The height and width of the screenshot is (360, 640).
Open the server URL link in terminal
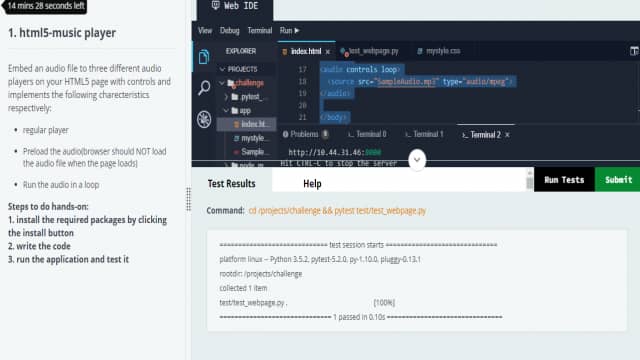coord(335,152)
